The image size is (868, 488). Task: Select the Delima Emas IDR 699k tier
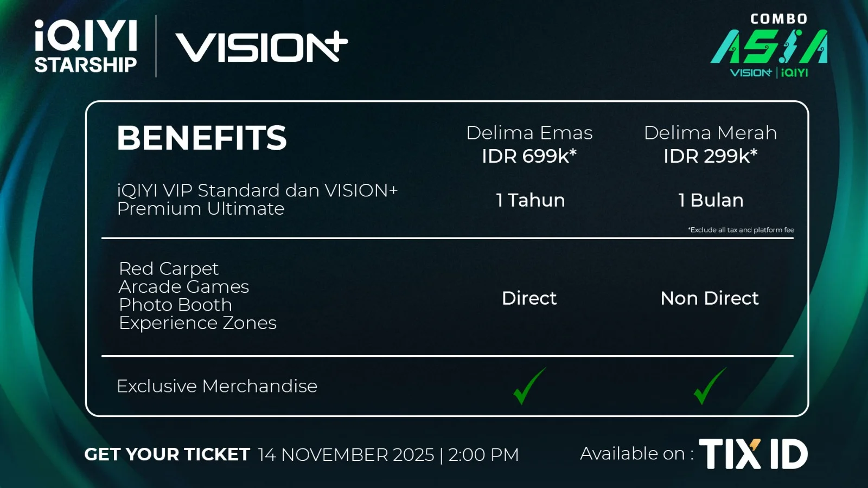pos(529,144)
